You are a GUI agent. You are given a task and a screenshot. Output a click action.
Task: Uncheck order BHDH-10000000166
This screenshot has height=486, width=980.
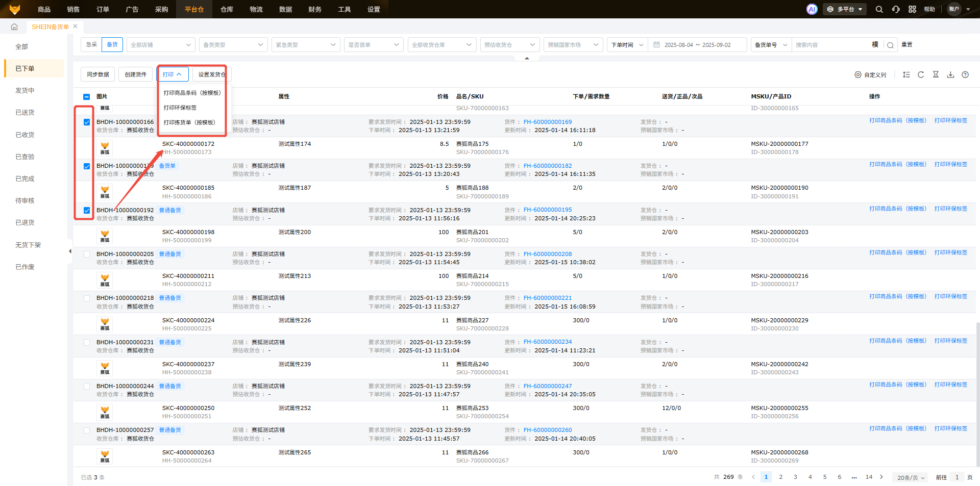(x=87, y=122)
